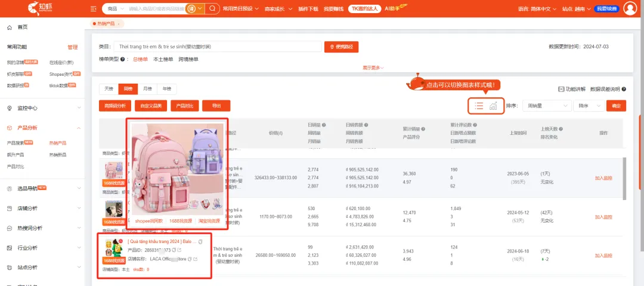
Task: Click the 高频词分析 button
Action: tap(115, 106)
